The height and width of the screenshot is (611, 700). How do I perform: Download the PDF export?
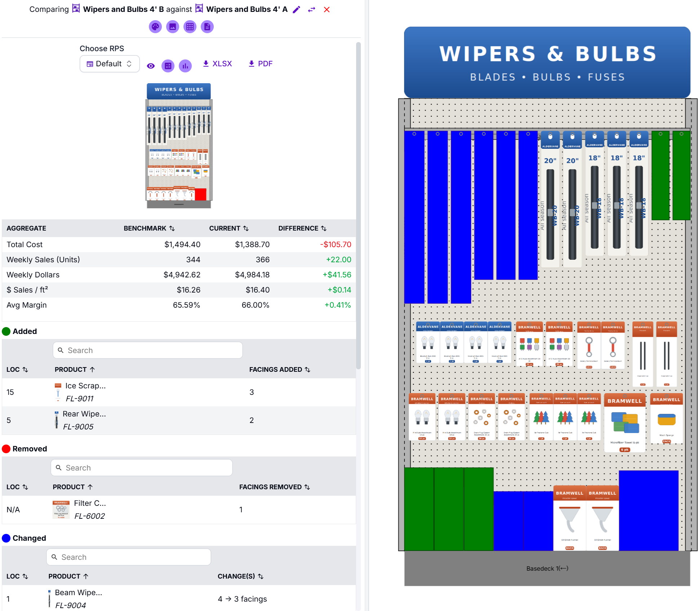(x=261, y=64)
